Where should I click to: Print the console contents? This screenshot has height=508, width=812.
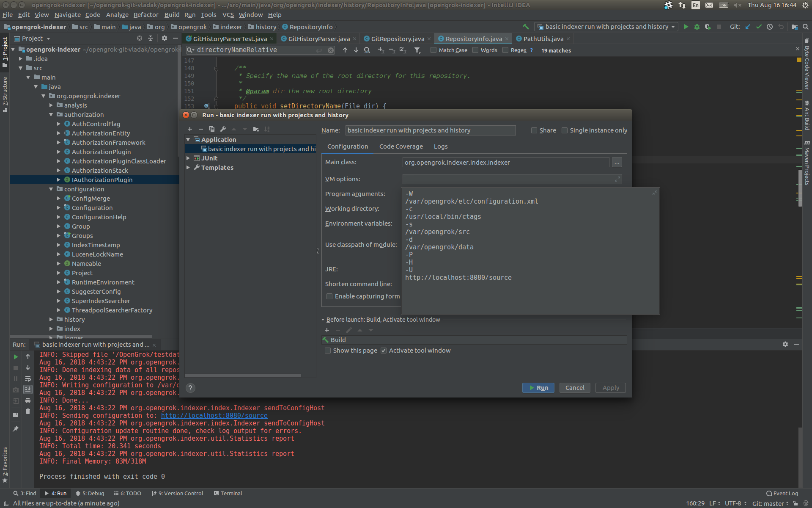point(28,401)
